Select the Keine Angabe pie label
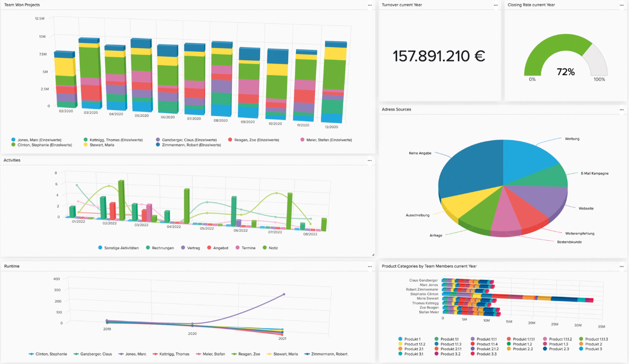629x364 pixels. point(420,153)
